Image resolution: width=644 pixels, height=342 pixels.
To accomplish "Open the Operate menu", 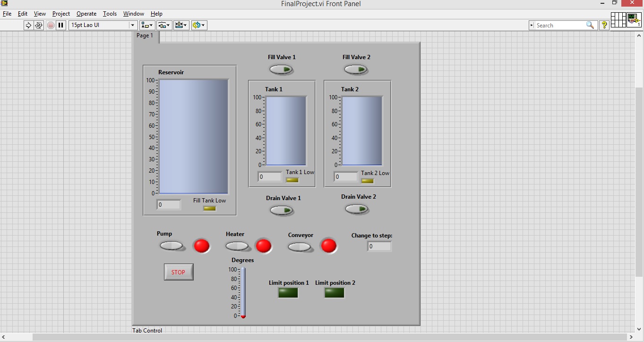I will (86, 14).
